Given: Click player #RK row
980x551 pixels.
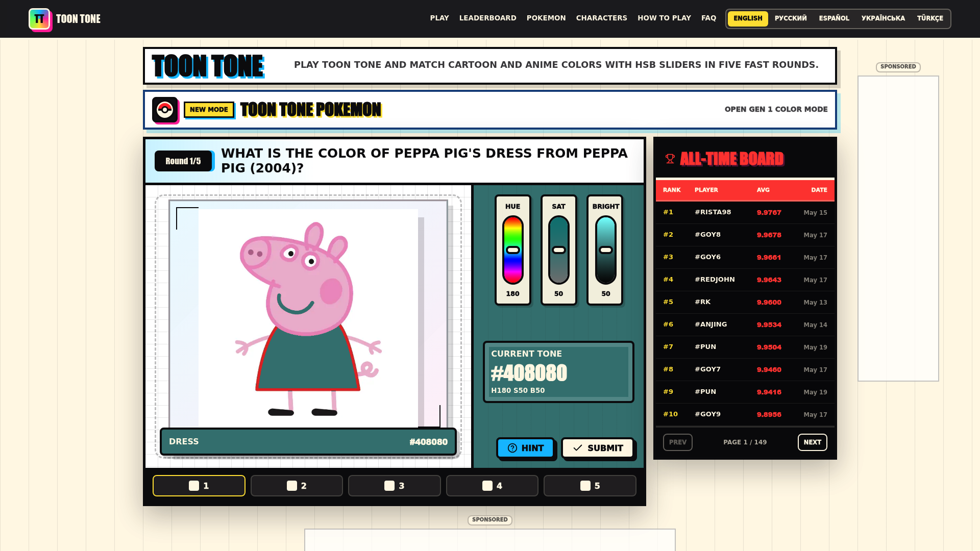Looking at the screenshot, I should [745, 302].
